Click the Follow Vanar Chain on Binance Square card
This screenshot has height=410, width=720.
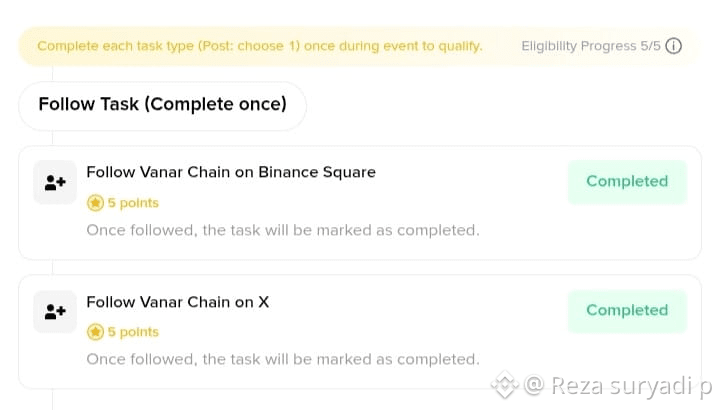point(360,203)
